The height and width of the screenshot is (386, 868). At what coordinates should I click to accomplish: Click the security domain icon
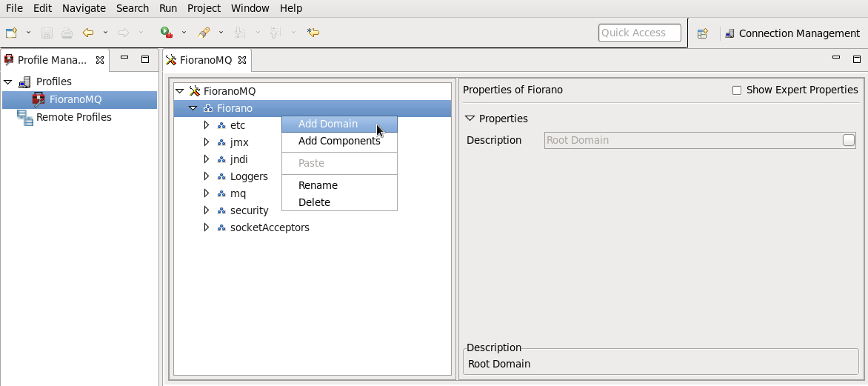click(221, 211)
